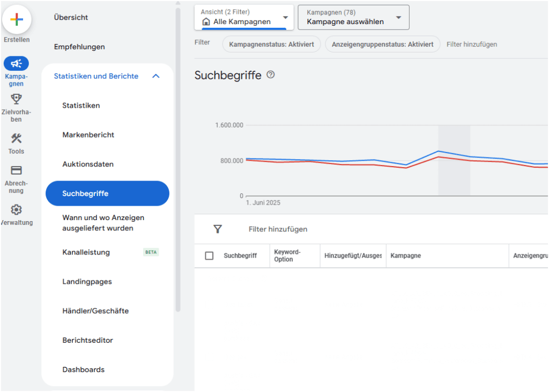Open Dashboards

click(83, 370)
